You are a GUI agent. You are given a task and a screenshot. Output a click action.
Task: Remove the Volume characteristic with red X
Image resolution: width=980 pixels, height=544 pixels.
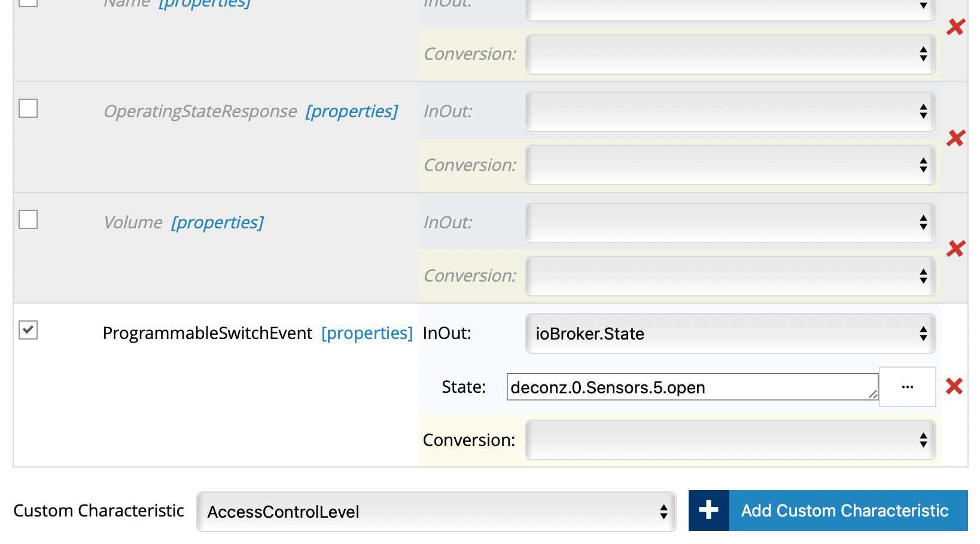(x=955, y=248)
